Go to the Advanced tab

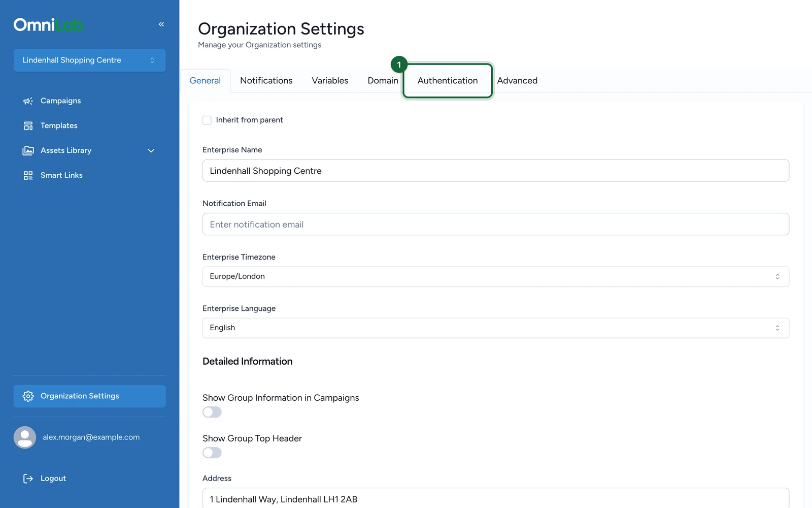(517, 81)
